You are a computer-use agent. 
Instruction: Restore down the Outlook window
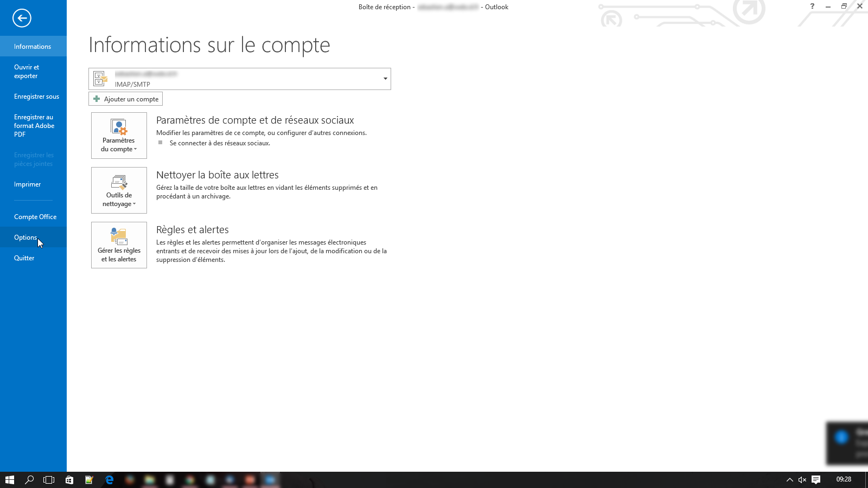pyautogui.click(x=844, y=7)
